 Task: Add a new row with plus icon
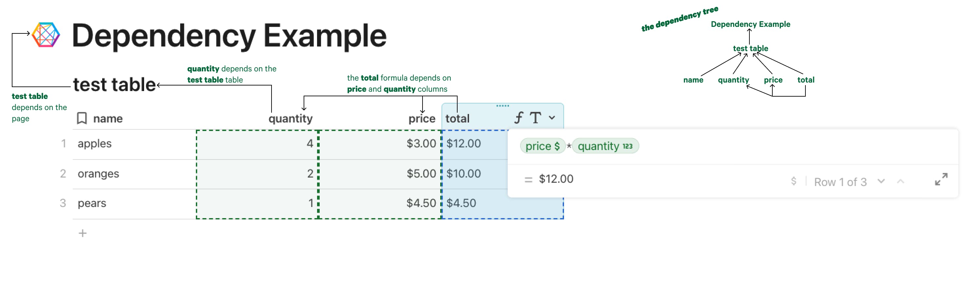(83, 233)
